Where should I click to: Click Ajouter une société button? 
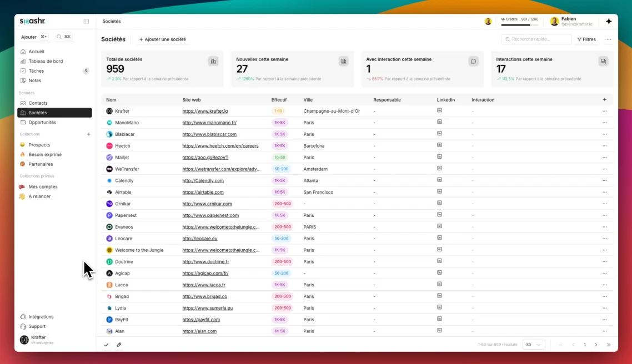point(162,39)
